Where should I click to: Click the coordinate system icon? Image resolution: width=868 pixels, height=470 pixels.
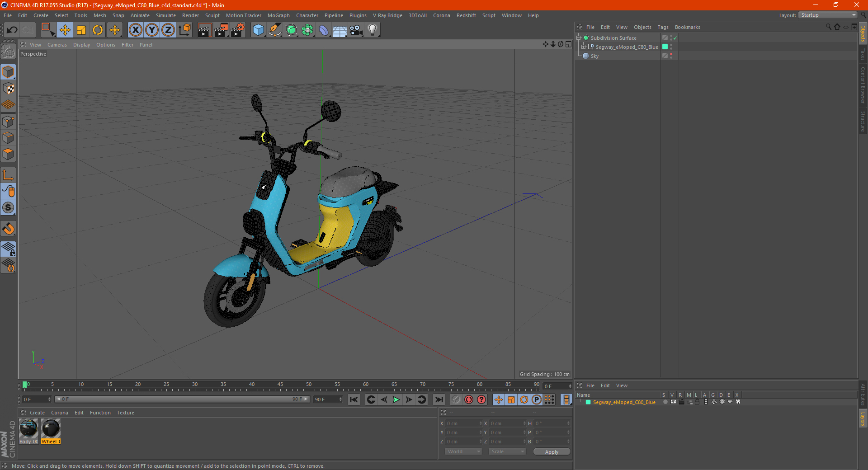[184, 30]
